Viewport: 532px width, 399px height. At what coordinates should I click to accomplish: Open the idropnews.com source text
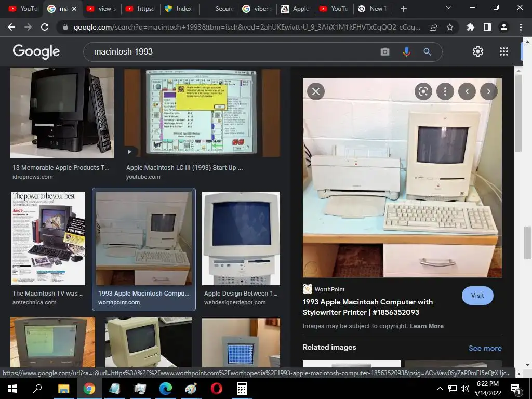[33, 177]
